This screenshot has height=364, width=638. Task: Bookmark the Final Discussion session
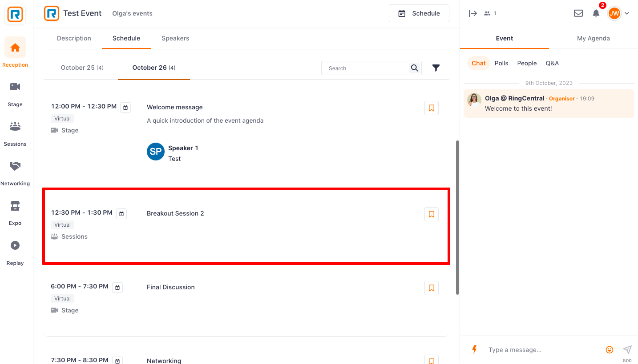pyautogui.click(x=432, y=288)
